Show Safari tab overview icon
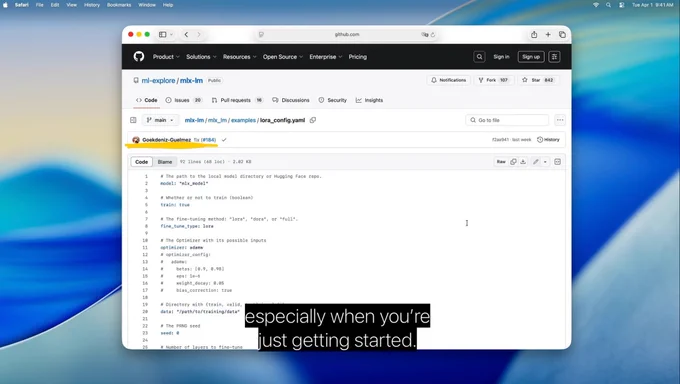 [x=562, y=34]
